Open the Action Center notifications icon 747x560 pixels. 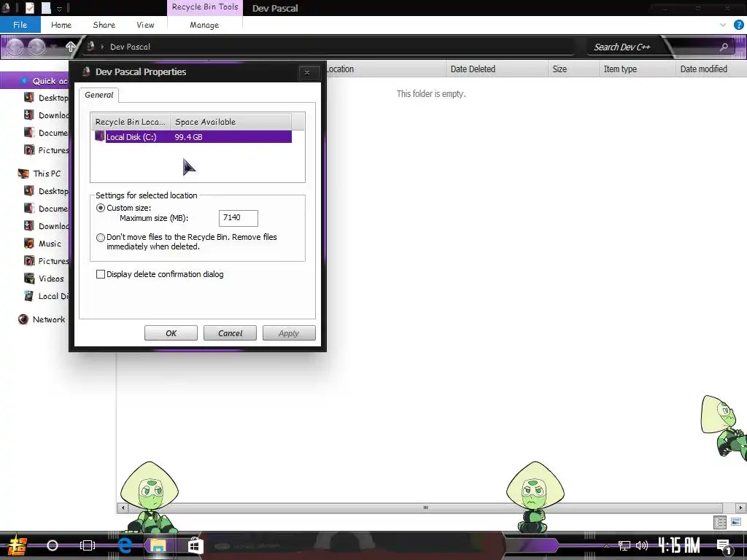click(724, 546)
